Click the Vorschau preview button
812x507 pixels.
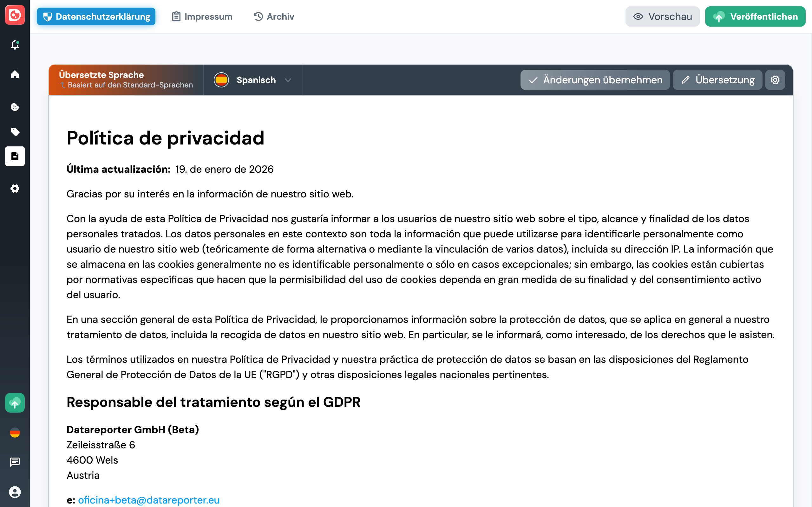tap(662, 16)
